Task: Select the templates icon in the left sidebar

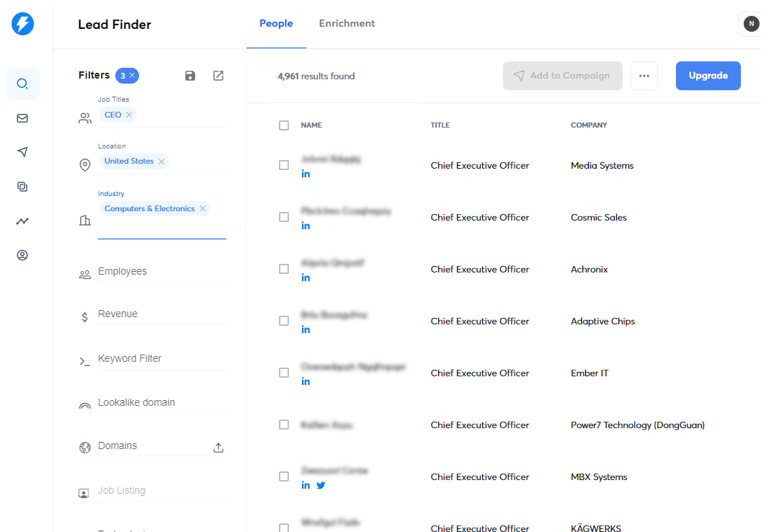Action: coord(22,186)
